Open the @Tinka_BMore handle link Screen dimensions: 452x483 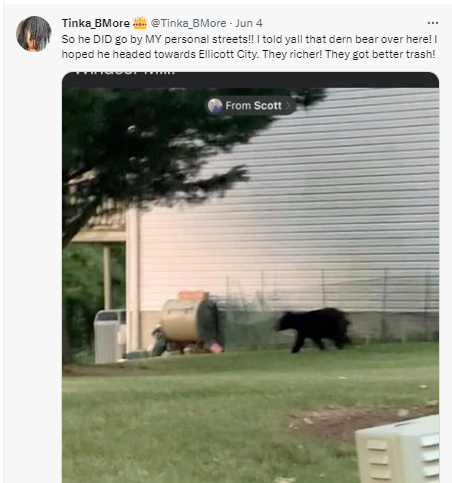click(188, 23)
